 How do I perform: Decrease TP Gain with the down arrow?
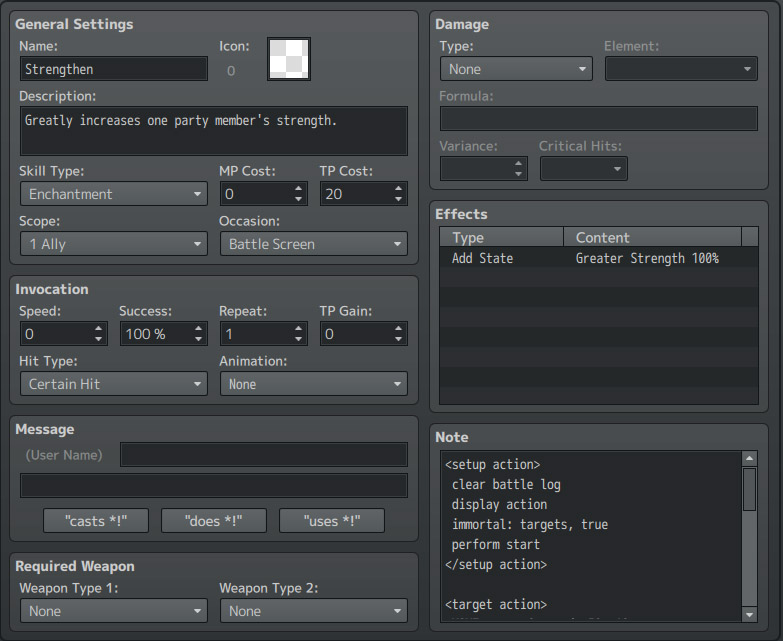click(x=398, y=339)
